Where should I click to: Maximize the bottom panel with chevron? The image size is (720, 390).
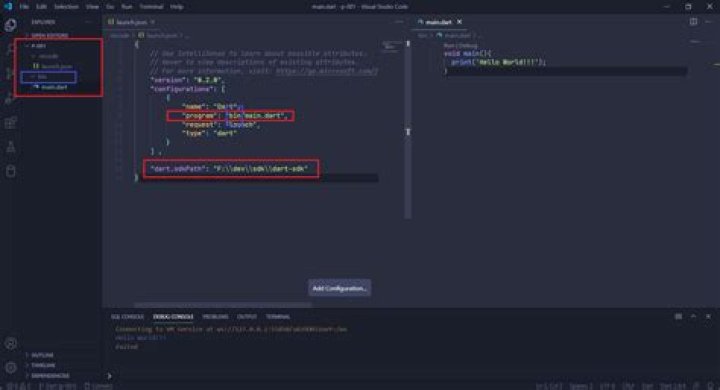(x=693, y=317)
